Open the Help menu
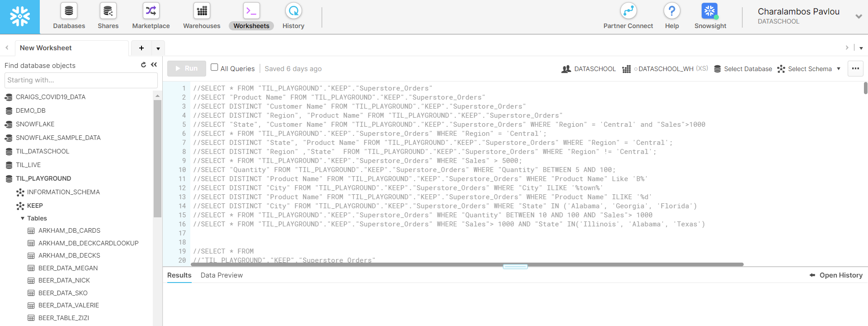This screenshot has height=326, width=868. pyautogui.click(x=672, y=17)
